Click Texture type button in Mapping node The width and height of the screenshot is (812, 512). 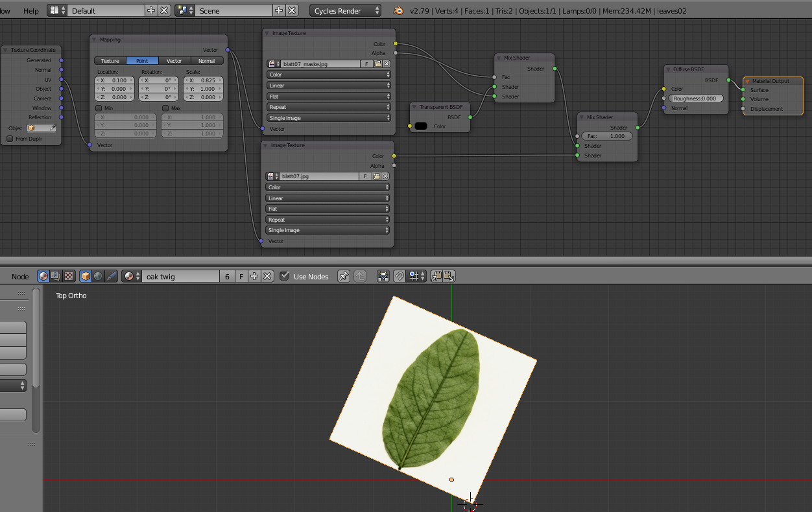pyautogui.click(x=110, y=61)
